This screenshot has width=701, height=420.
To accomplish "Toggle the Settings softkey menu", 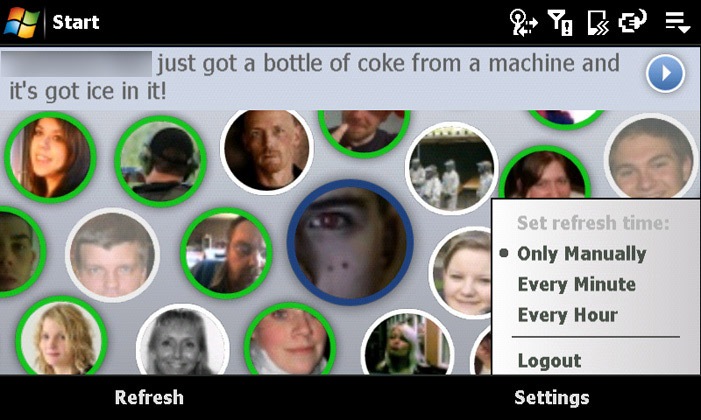I will point(552,398).
